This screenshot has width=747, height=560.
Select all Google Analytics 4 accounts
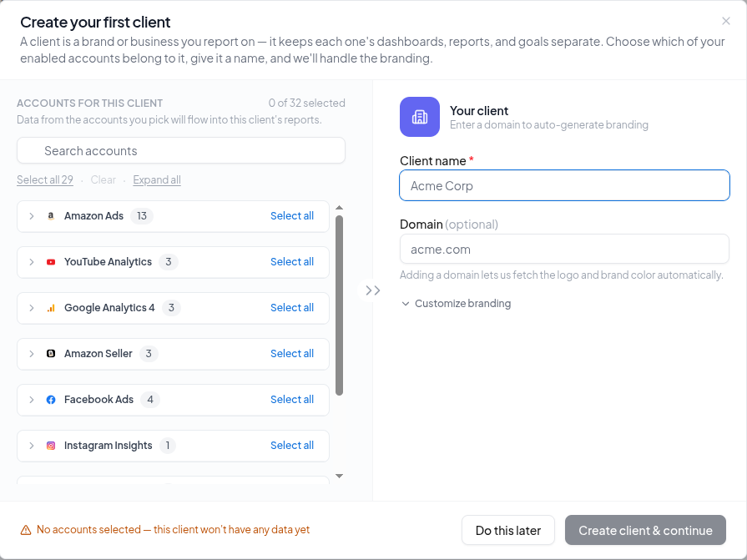coord(292,308)
